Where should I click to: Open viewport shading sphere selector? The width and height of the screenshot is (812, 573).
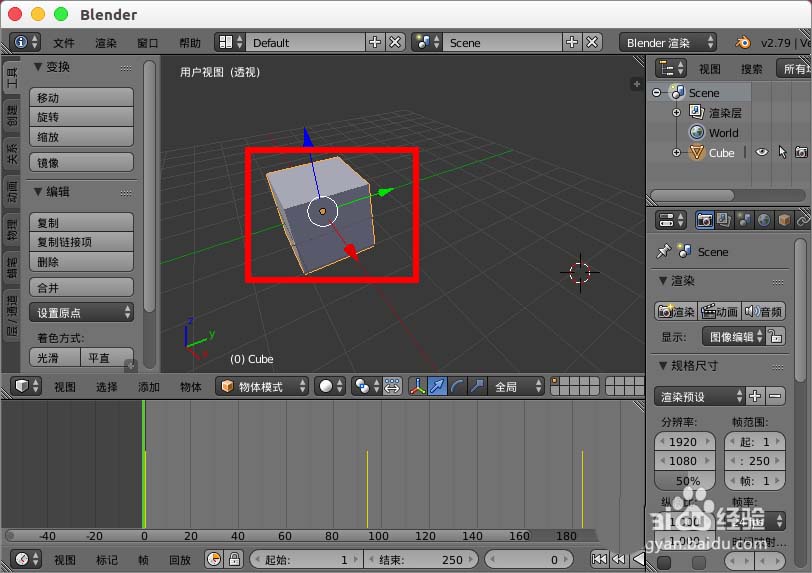coord(330,386)
